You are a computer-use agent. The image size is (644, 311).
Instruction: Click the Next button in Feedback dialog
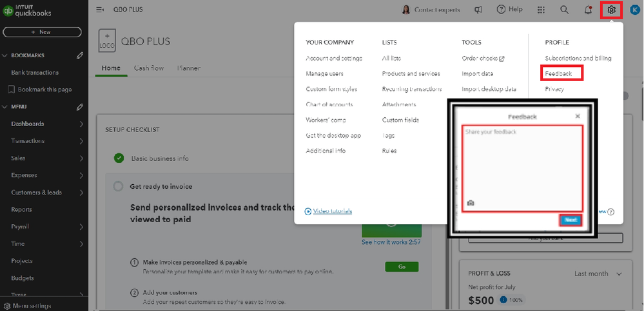pos(571,220)
